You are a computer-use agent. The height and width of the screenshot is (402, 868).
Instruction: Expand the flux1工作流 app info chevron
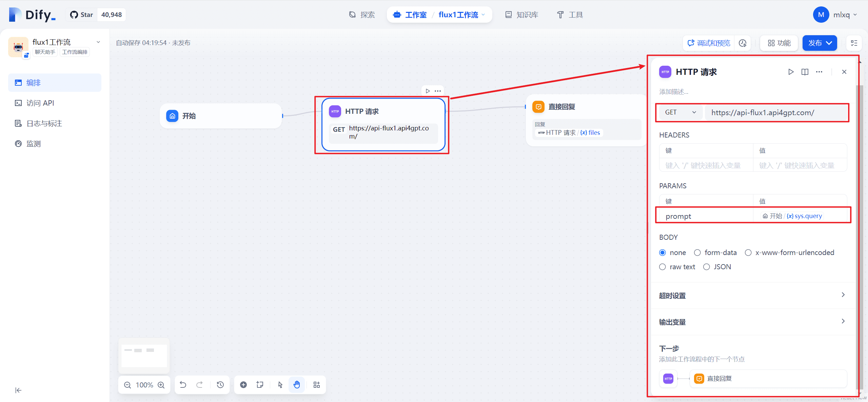coord(98,42)
